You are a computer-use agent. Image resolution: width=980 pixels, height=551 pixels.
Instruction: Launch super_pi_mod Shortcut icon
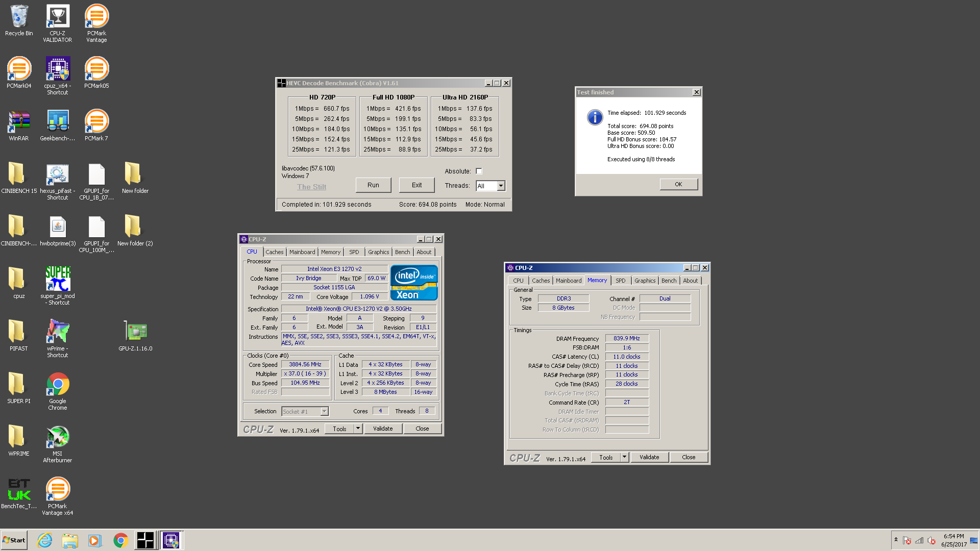[x=58, y=286]
